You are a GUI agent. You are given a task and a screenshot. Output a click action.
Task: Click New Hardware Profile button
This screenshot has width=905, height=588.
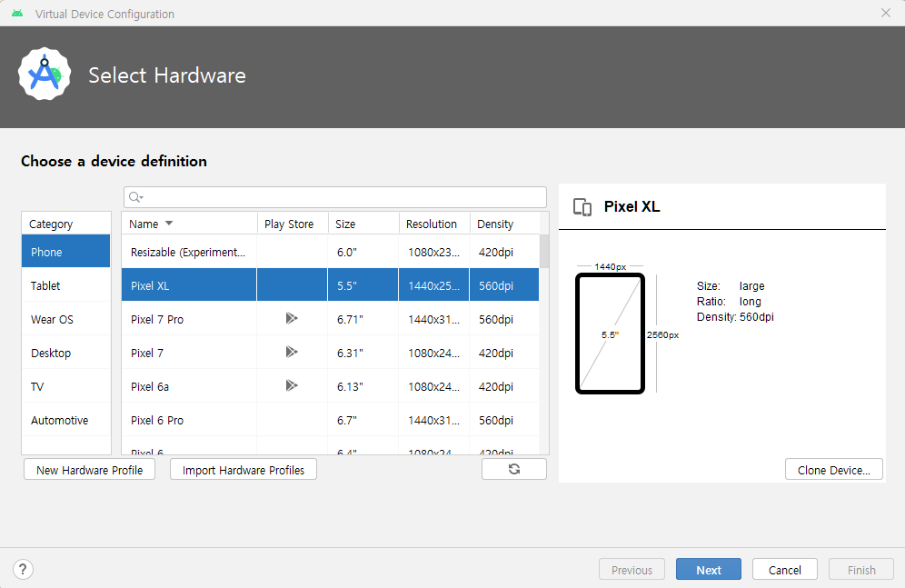click(x=89, y=470)
